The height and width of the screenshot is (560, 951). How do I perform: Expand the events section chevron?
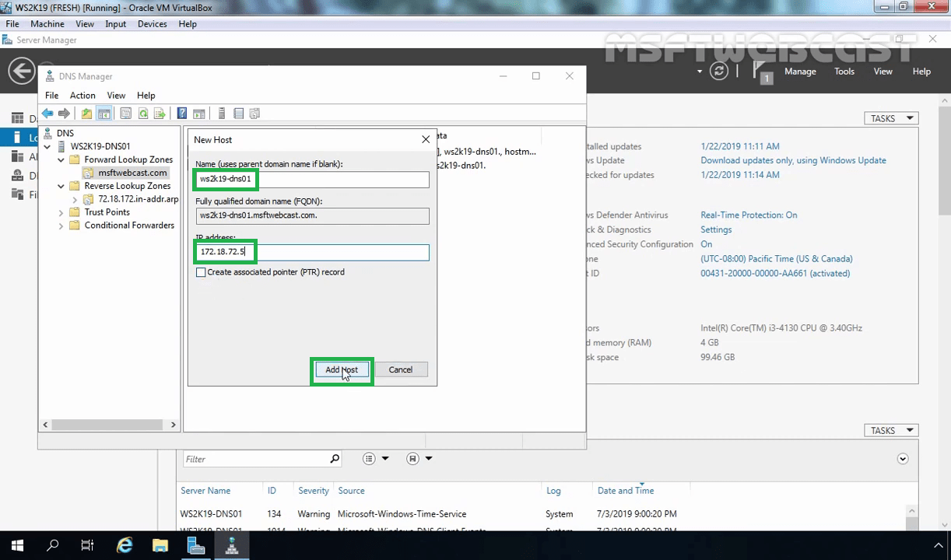coord(903,459)
